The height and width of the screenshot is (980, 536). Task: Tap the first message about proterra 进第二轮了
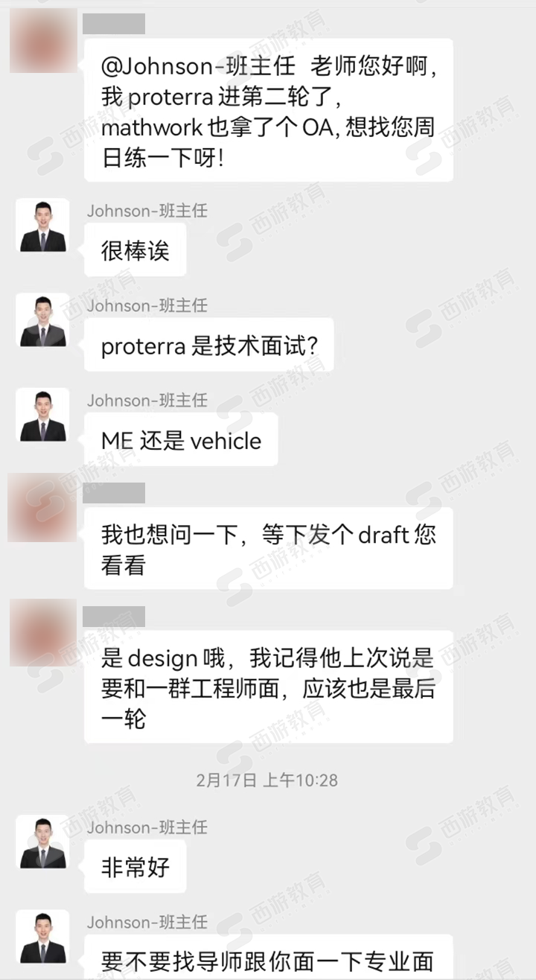coord(269,110)
